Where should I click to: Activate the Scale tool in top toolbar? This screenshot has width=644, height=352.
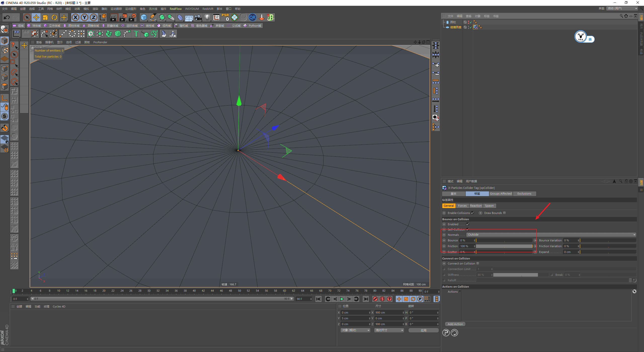coord(45,17)
